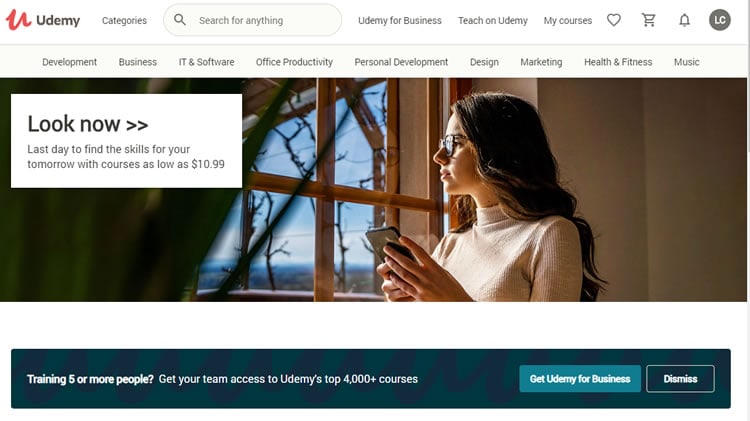Click the Get Udemy for Business button
The image size is (750, 421).
(x=580, y=379)
